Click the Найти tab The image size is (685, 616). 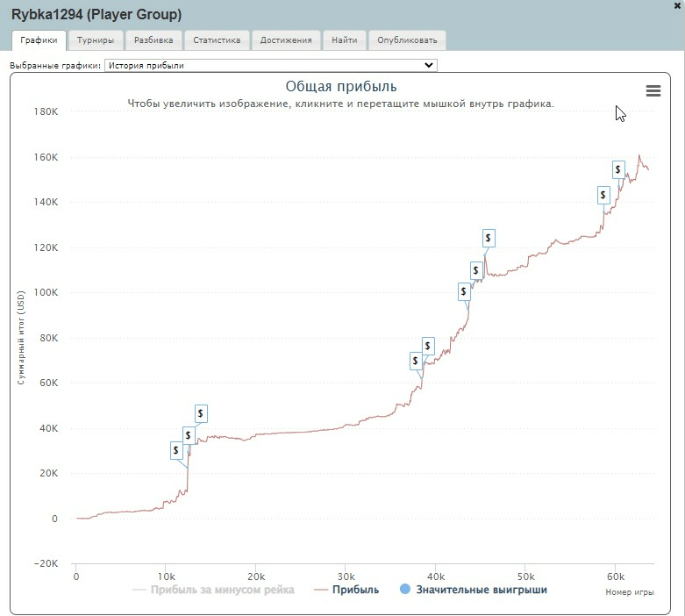pos(345,40)
